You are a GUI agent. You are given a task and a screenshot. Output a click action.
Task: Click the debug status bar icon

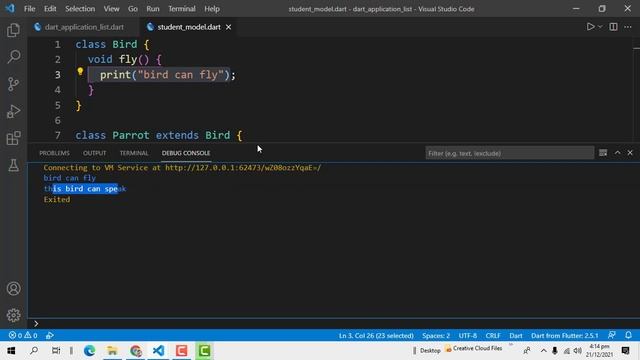50,336
